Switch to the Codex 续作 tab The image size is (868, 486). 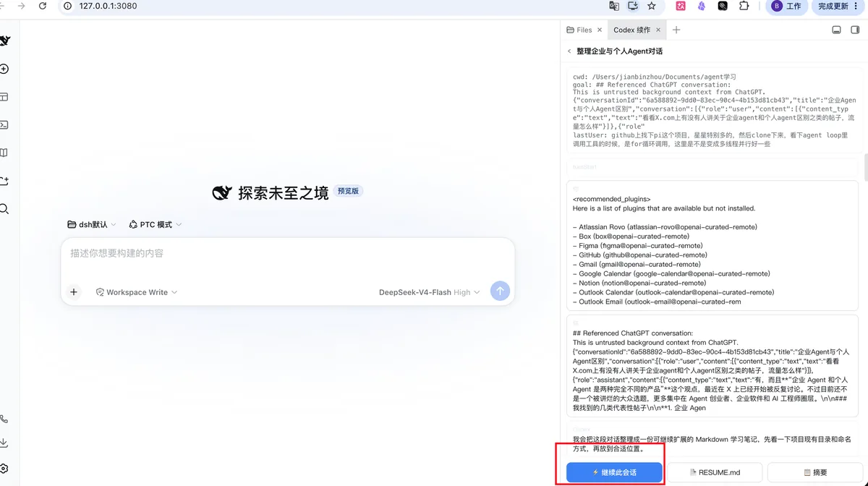632,30
